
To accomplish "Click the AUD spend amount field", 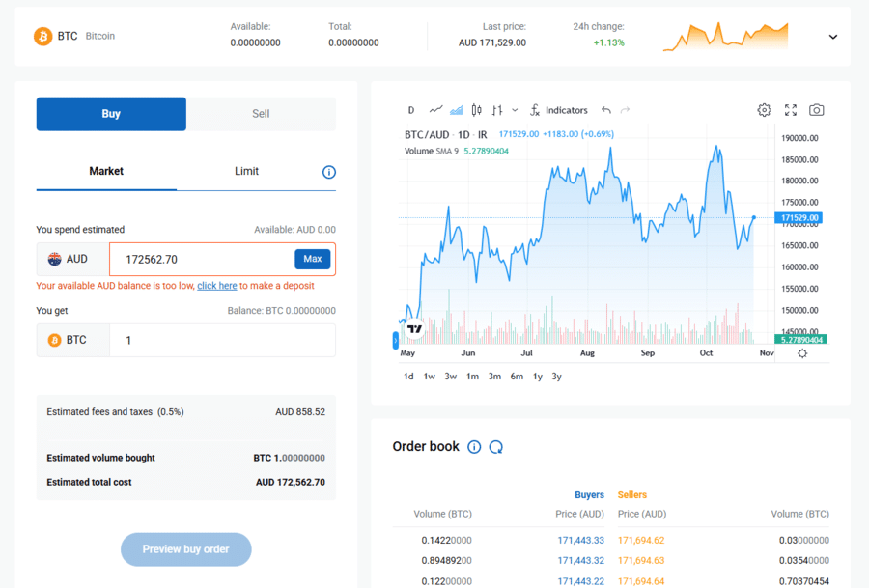I will click(203, 260).
